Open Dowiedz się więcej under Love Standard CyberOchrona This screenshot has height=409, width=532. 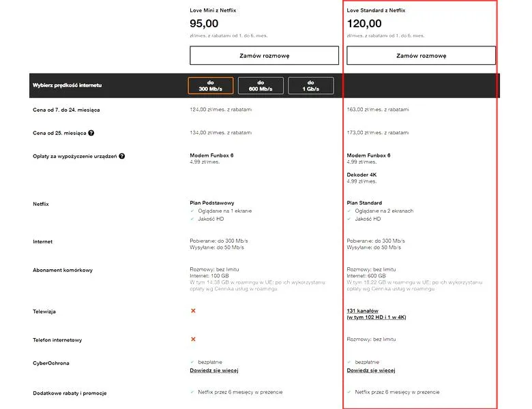click(x=371, y=370)
